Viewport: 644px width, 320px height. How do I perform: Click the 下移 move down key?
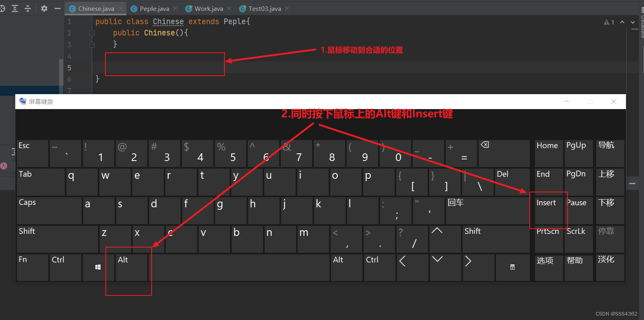coord(610,211)
